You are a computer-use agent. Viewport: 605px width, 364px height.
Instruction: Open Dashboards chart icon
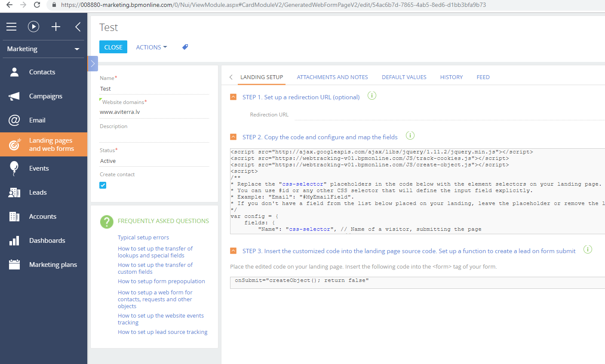pos(15,241)
